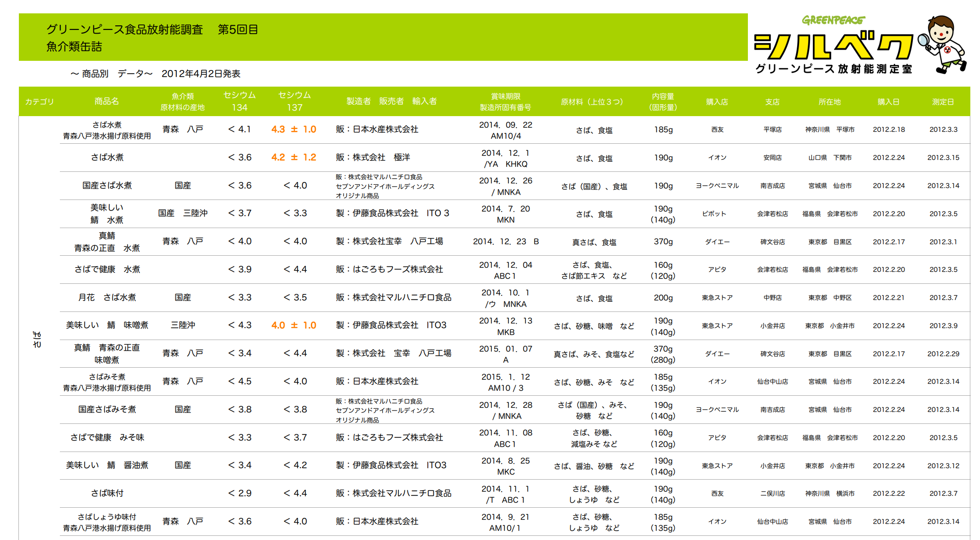Click the title グリーンピース食品放射能調査 第5回目
The height and width of the screenshot is (540, 980).
(152, 29)
